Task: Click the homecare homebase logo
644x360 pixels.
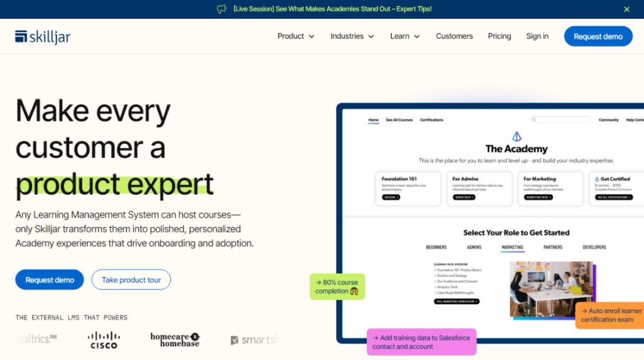Action: (x=175, y=339)
